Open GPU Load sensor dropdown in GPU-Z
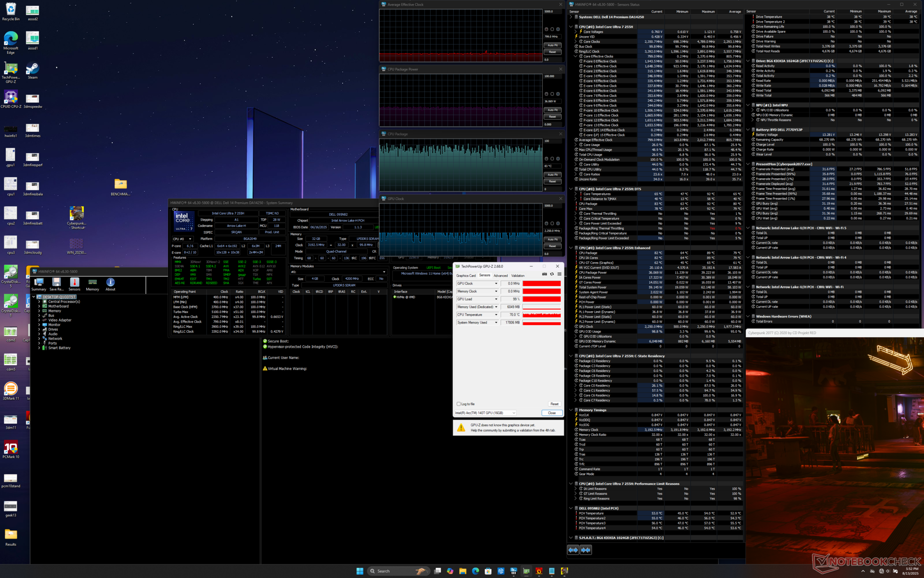Image resolution: width=924 pixels, height=578 pixels. (496, 299)
